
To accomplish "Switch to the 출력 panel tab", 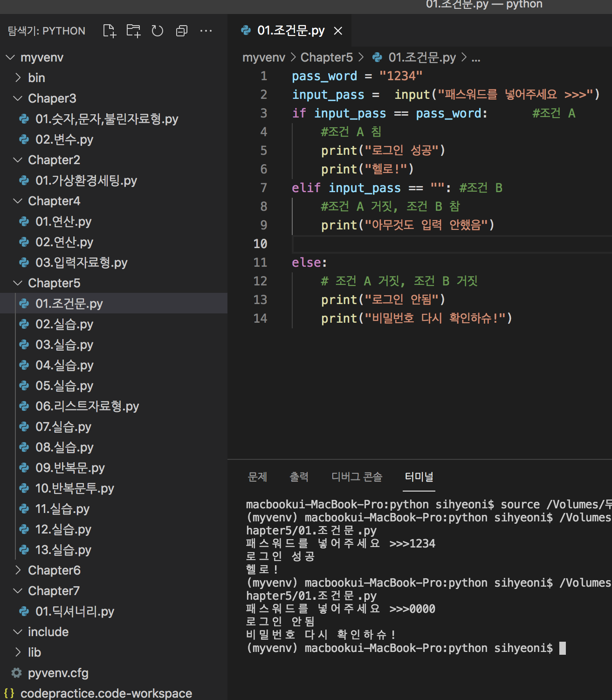I will (299, 477).
